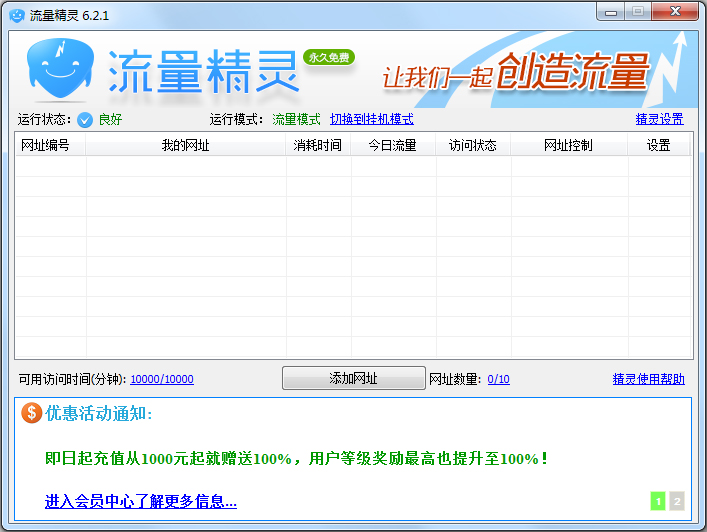Click the 让我们一起创造流量 banner

point(515,72)
